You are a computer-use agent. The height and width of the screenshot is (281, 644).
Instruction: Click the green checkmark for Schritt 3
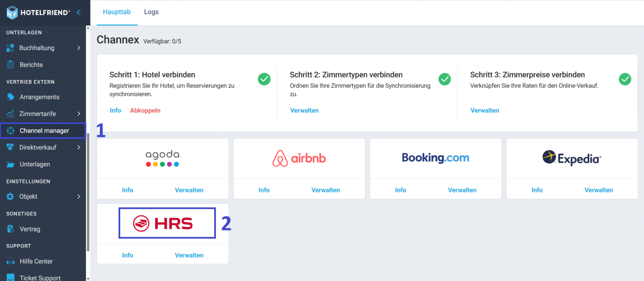coord(625,79)
